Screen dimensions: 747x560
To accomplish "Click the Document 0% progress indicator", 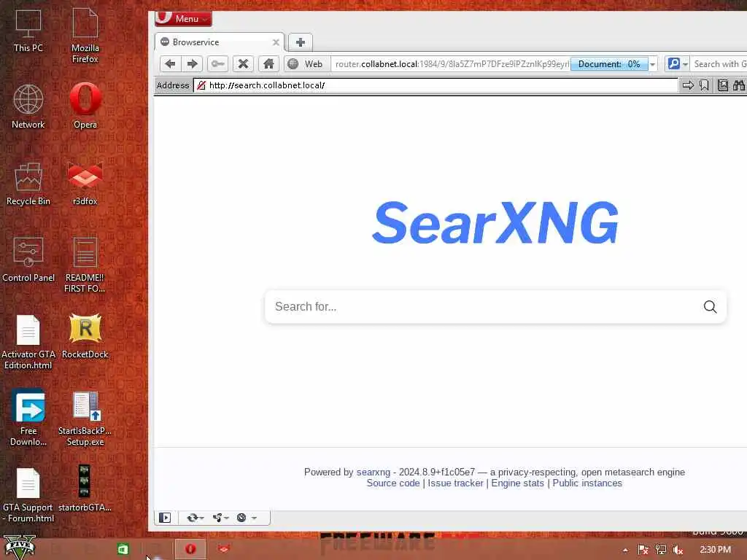I will point(609,64).
